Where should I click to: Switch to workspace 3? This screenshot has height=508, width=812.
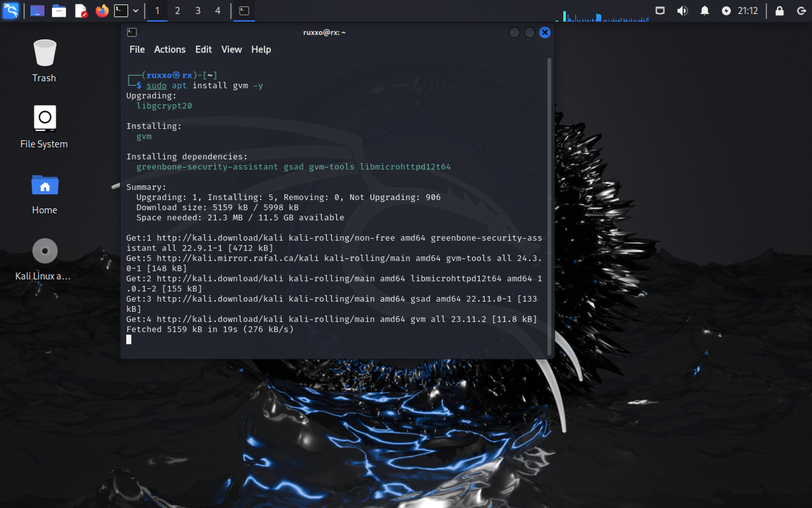pyautogui.click(x=198, y=11)
